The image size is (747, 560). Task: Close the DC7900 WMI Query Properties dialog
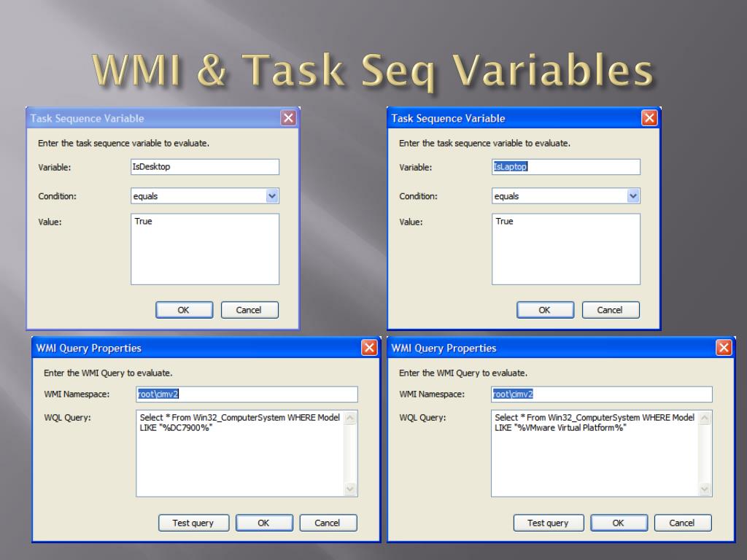point(369,348)
